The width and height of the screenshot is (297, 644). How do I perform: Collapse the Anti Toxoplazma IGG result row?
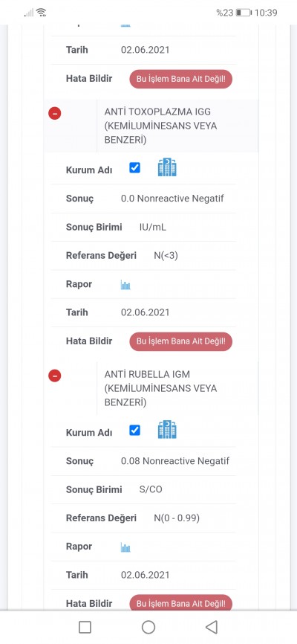[x=54, y=113]
